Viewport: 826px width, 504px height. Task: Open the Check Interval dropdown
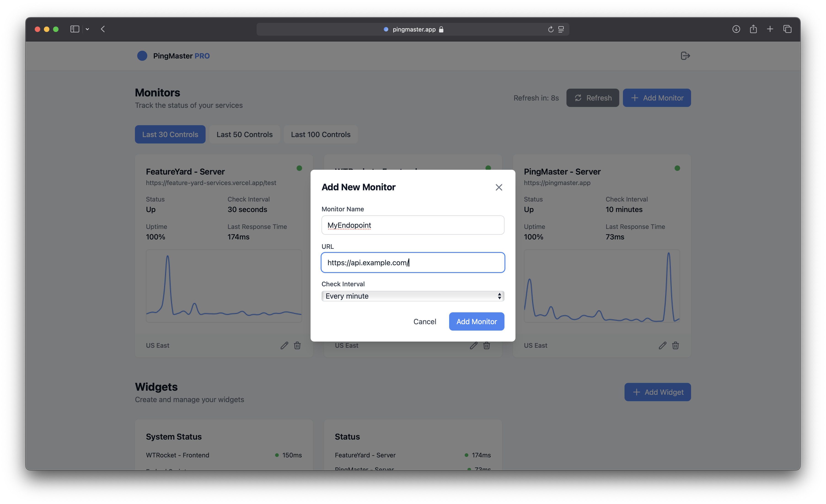point(413,296)
